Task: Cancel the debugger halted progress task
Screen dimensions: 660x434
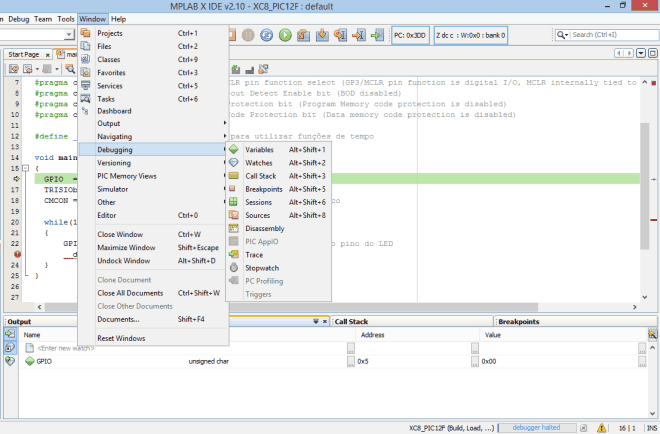Action: [583, 428]
